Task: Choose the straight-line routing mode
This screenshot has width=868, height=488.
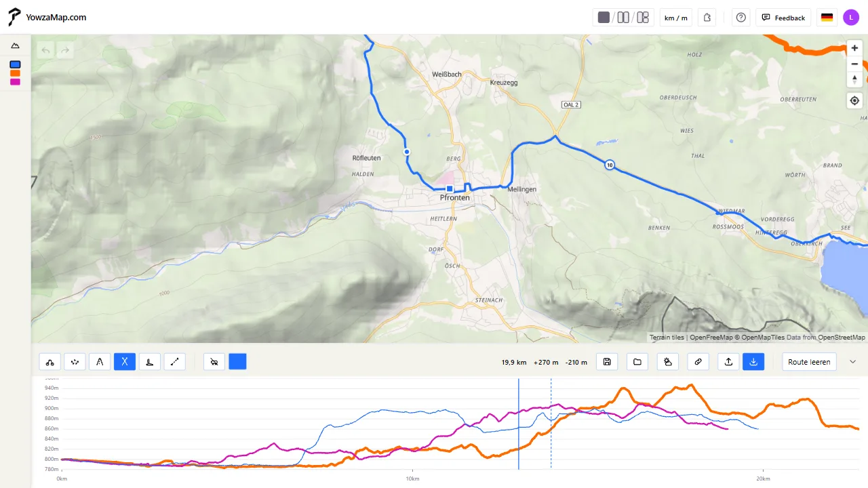Action: 174,362
